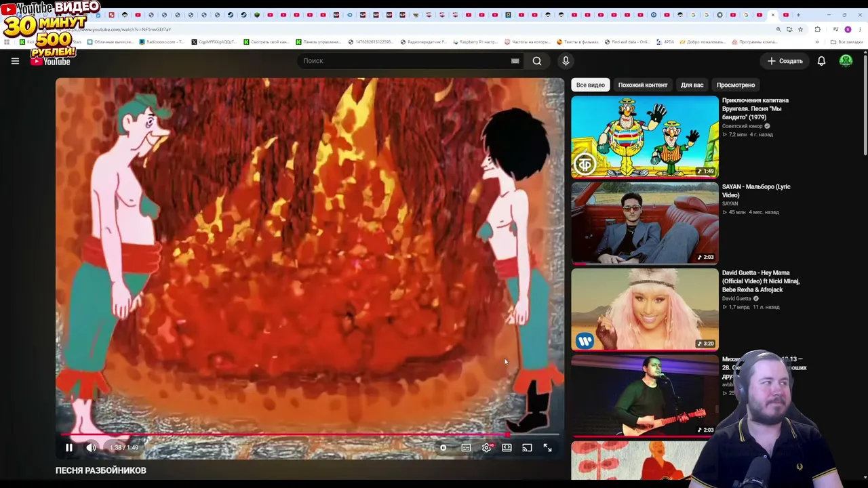Screen dimensions: 868x488
Task: Open the Captain Vrungel cartoon thumbnail
Action: (x=644, y=136)
